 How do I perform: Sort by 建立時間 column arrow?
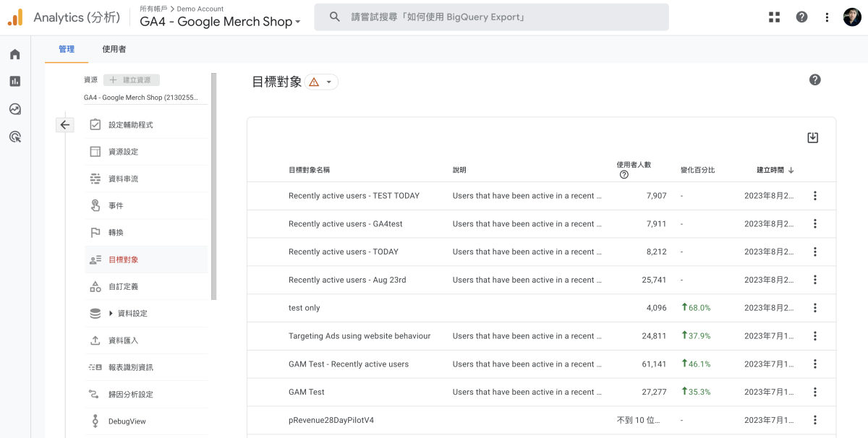pos(791,171)
